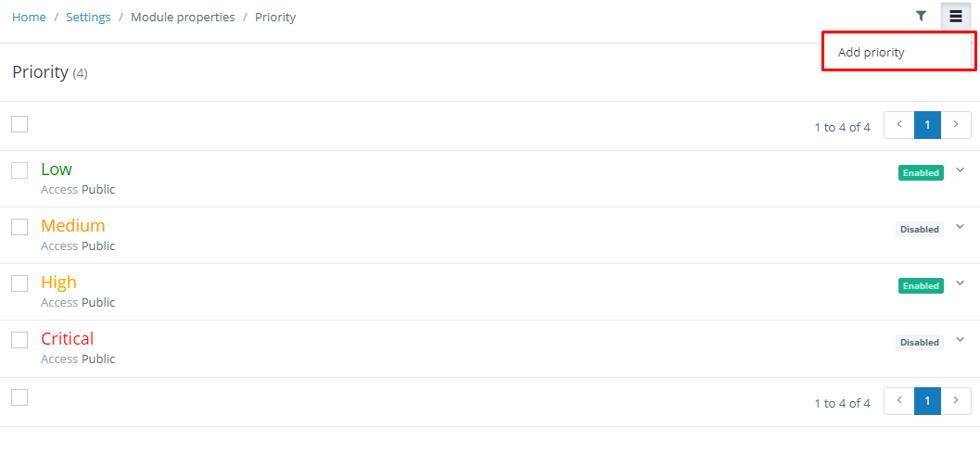Tick the checkbox beside Medium priority
Image resolution: width=980 pixels, height=453 pixels.
(19, 227)
